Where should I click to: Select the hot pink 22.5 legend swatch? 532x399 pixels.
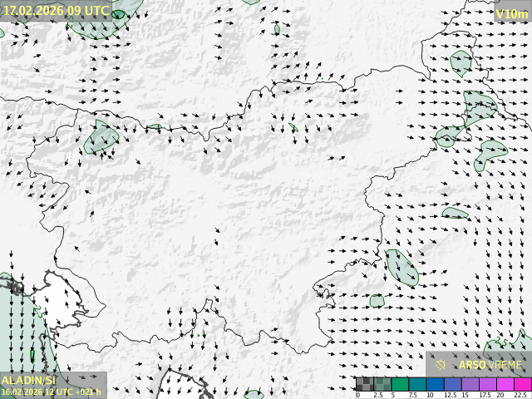tap(521, 384)
